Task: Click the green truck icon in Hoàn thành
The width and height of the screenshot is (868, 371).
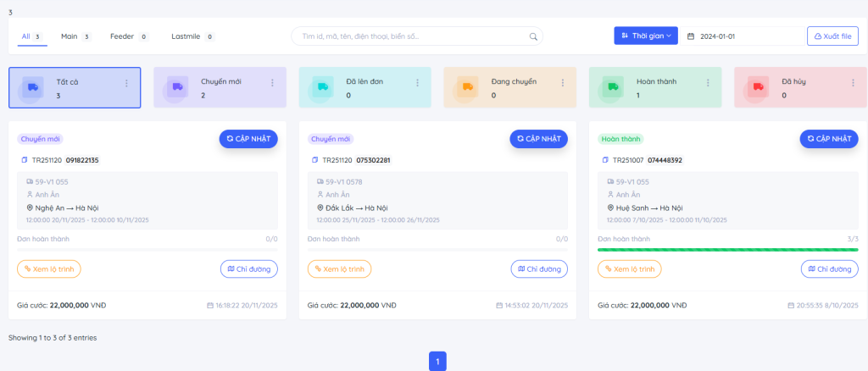Action: [x=612, y=87]
